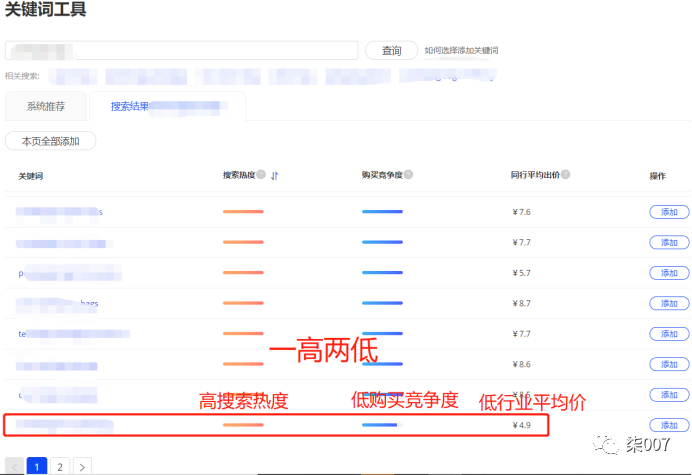This screenshot has height=475, width=692.
Task: Add the keyword priced ¥7.6
Action: [x=669, y=212]
